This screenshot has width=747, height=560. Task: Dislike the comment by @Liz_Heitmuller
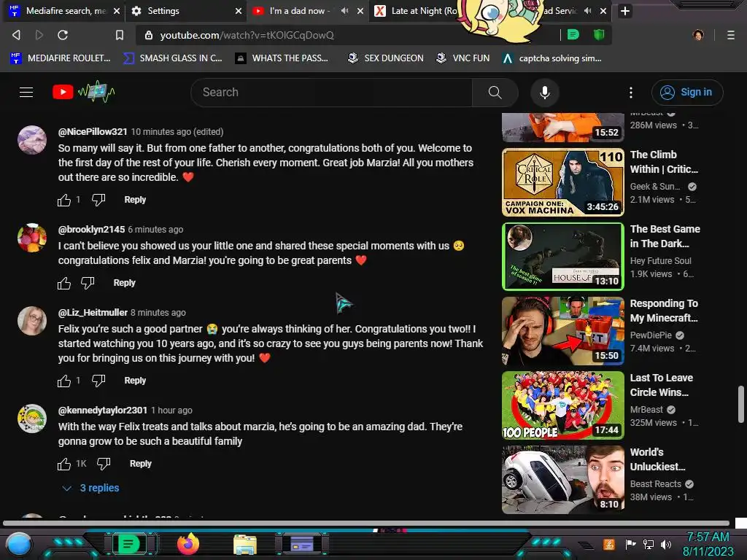tap(98, 381)
